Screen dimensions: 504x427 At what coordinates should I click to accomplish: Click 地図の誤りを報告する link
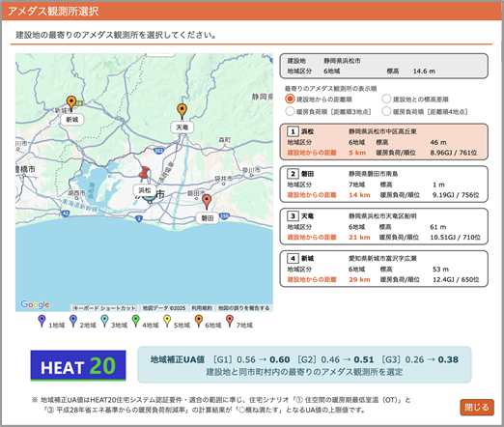(x=243, y=308)
